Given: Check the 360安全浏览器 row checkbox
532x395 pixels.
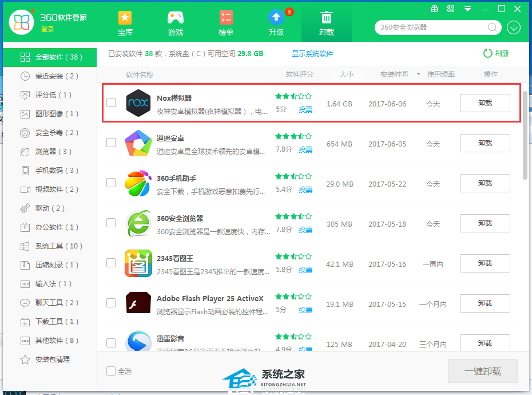Looking at the screenshot, I should [111, 223].
